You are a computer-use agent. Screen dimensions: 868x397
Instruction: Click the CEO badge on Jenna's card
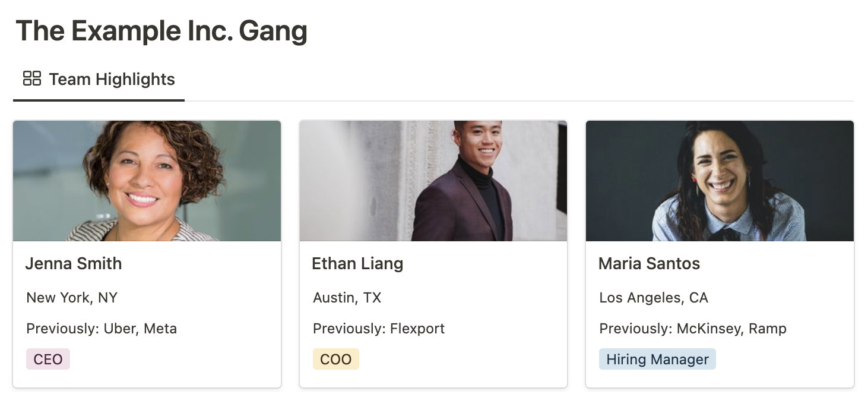(47, 359)
